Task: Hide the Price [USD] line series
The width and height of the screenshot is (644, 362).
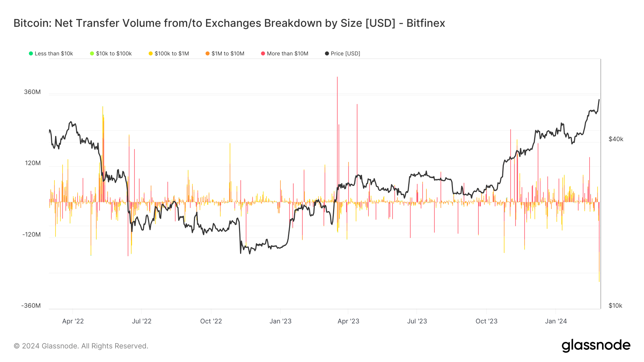Action: point(345,54)
